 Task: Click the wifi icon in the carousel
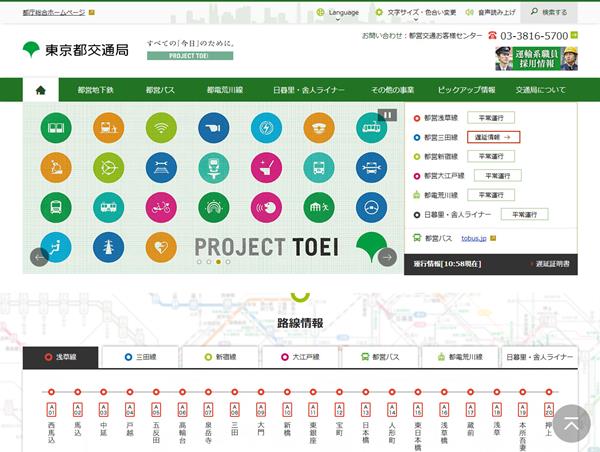coord(161,128)
